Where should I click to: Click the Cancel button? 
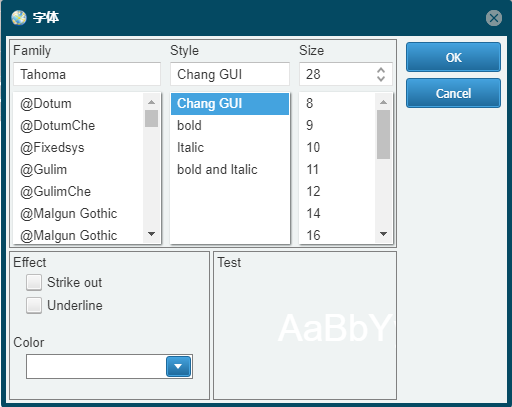(x=453, y=93)
